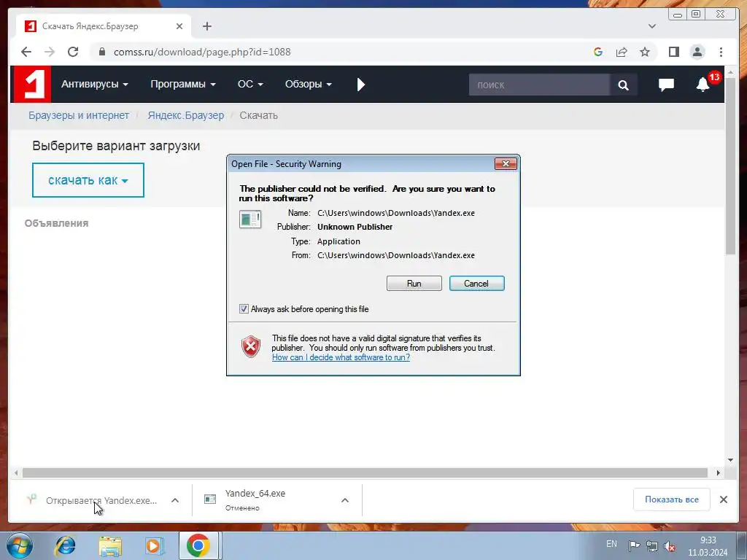Expand the Программы menu

(183, 85)
